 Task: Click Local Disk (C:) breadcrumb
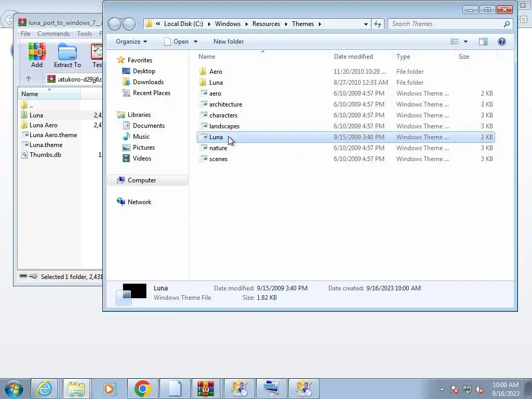tap(183, 24)
